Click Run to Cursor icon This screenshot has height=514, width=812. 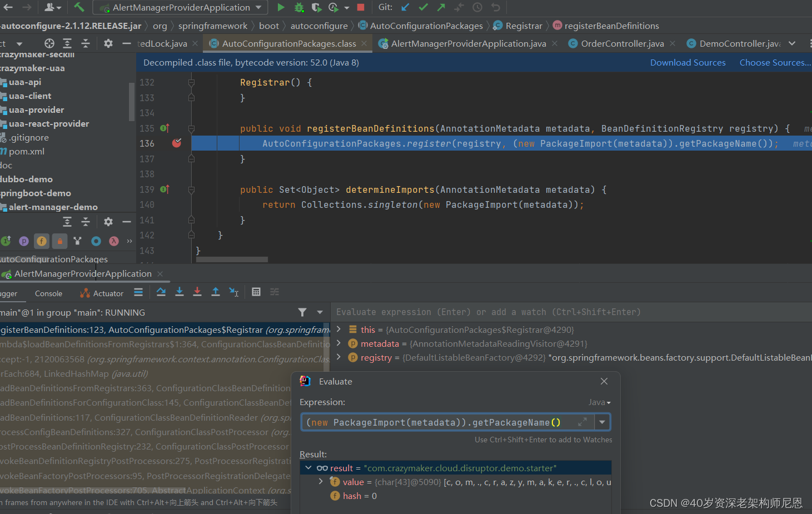pyautogui.click(x=234, y=292)
